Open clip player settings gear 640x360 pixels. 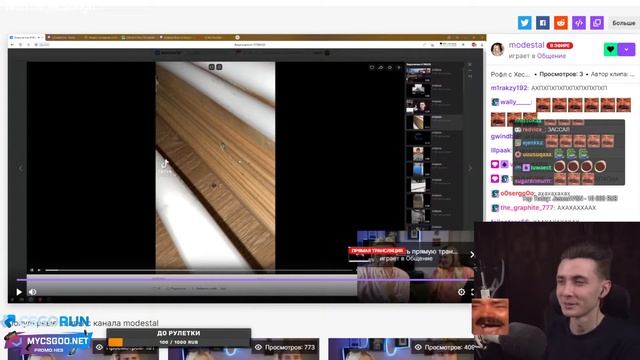[461, 292]
